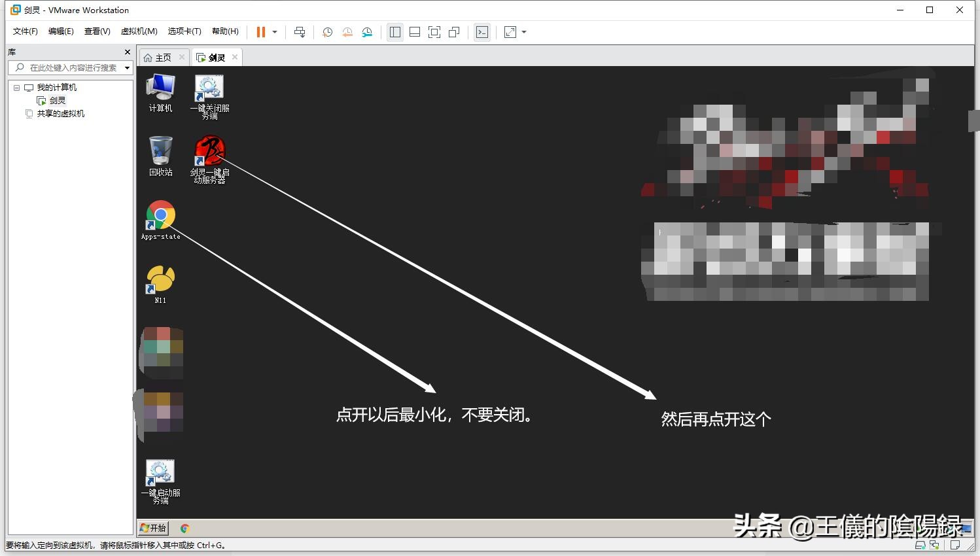980x556 pixels.
Task: Open the suspend button dropdown arrow
Action: point(274,31)
